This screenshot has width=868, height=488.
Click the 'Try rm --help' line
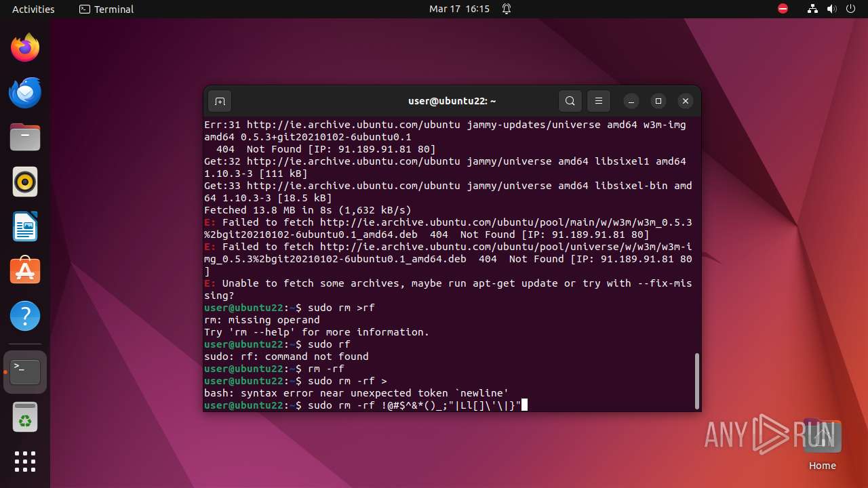tap(317, 332)
